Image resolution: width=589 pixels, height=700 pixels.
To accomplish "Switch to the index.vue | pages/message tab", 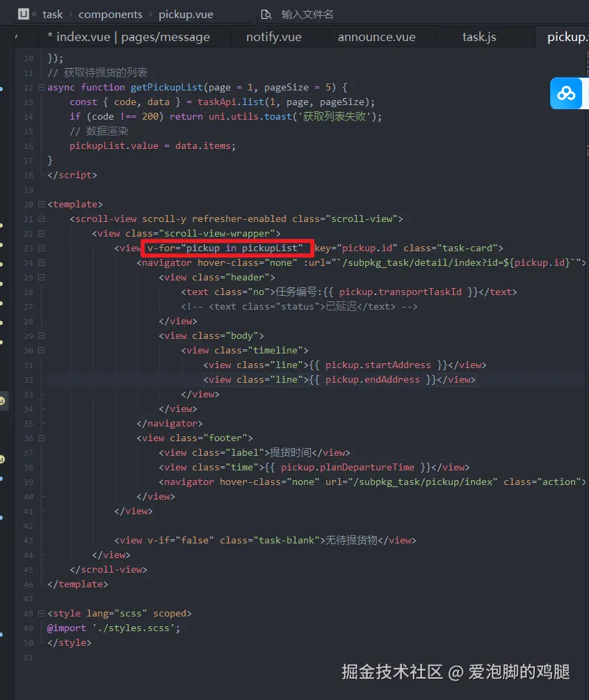I will 129,37.
